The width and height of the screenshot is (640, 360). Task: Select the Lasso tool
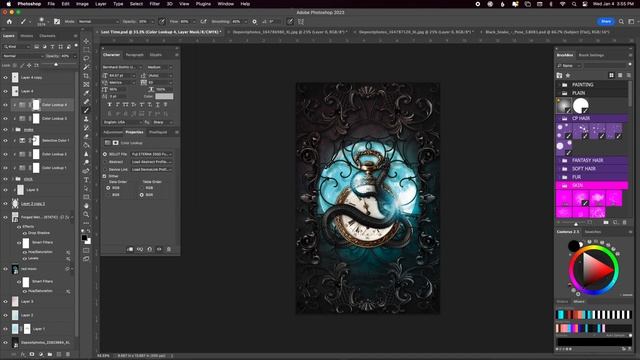86,58
